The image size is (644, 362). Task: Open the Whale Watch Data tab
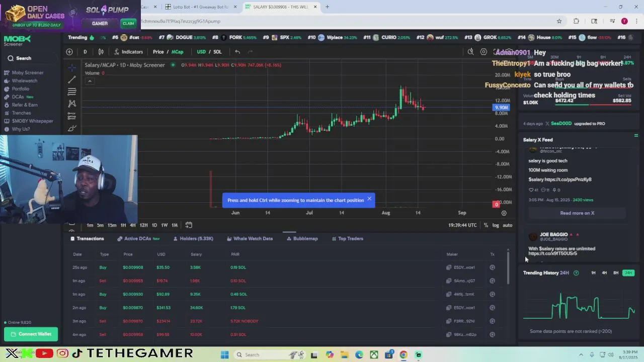point(250,239)
